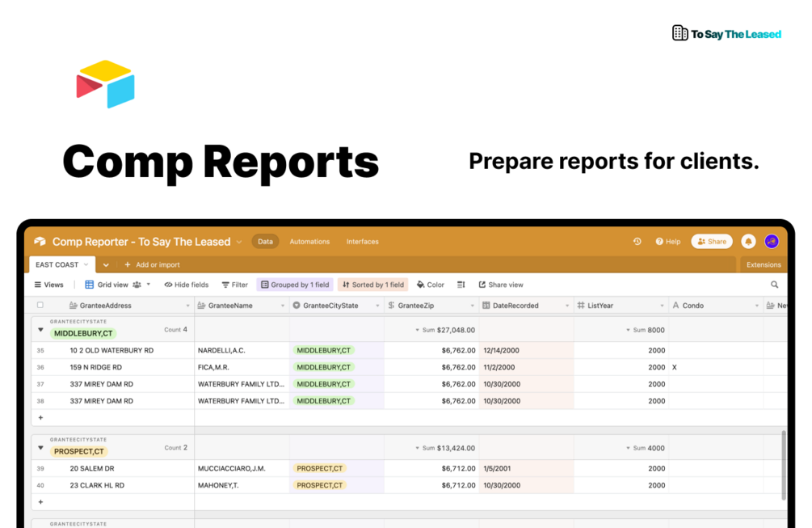Open the row height icon
This screenshot has height=528, width=812.
[x=461, y=285]
